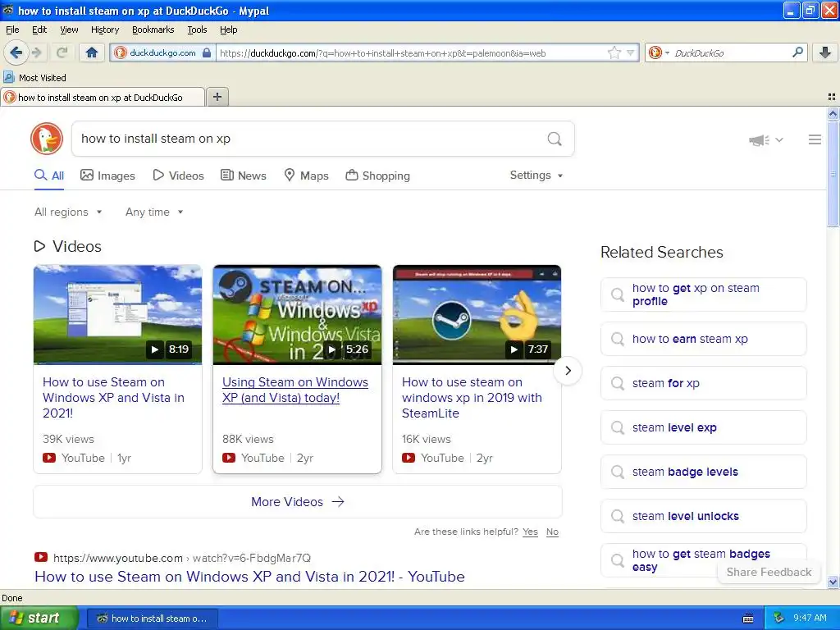Open the Bookmarks menu
Image resolution: width=840 pixels, height=630 pixels.
(153, 30)
